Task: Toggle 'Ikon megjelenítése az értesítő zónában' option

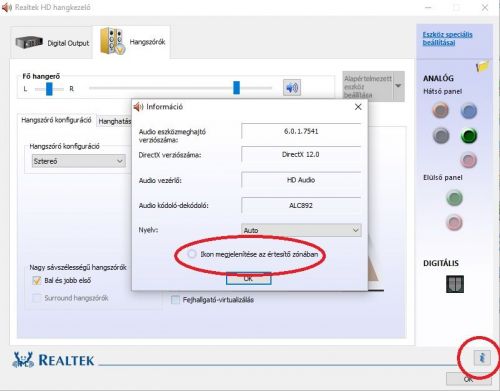Action: pos(192,254)
